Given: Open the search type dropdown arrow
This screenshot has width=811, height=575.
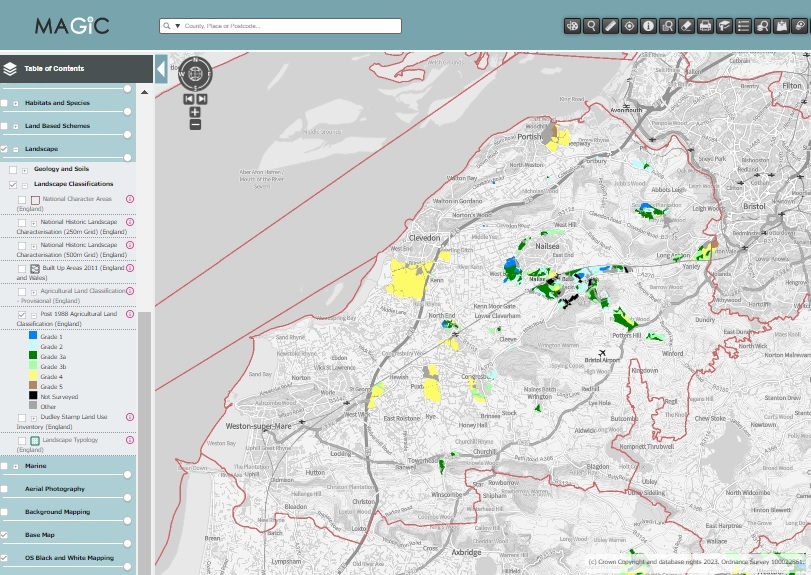Looking at the screenshot, I should click(x=177, y=26).
